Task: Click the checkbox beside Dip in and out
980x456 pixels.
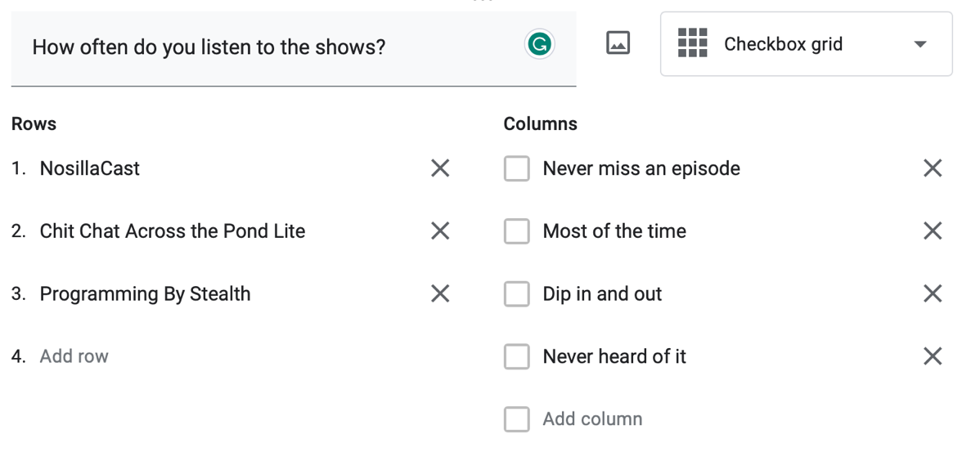Action: click(x=516, y=294)
